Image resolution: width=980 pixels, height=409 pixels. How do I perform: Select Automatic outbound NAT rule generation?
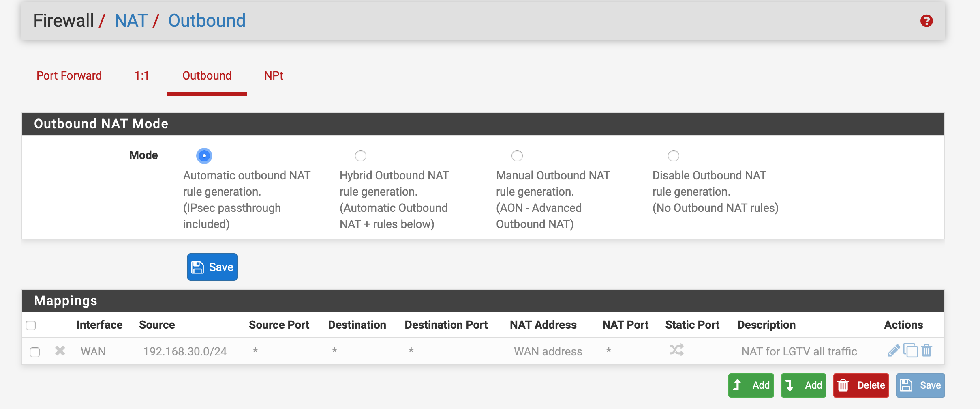pos(204,156)
